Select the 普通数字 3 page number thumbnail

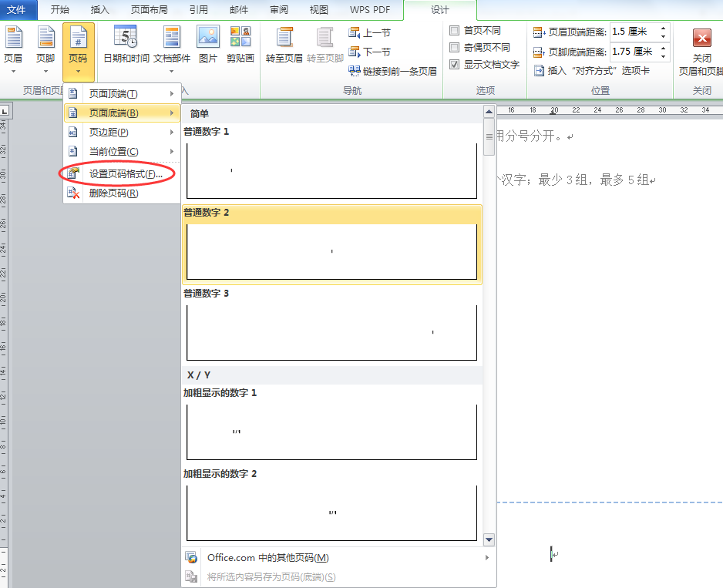(331, 331)
